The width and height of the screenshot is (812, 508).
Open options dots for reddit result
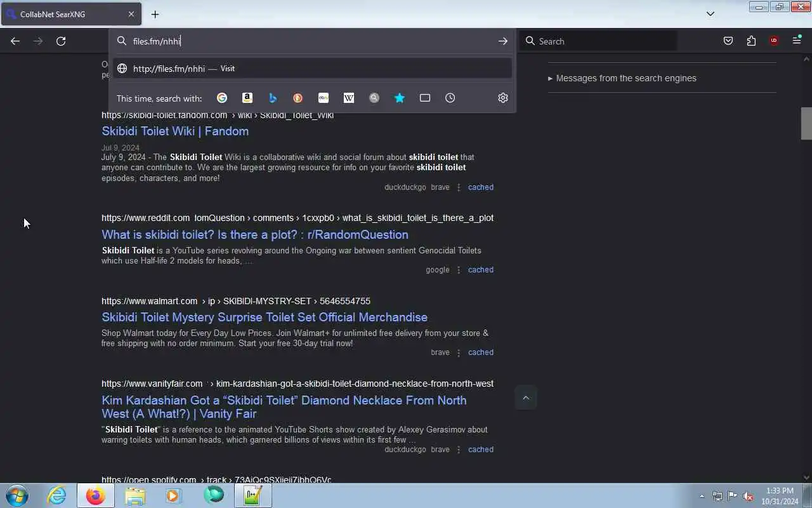pyautogui.click(x=459, y=270)
